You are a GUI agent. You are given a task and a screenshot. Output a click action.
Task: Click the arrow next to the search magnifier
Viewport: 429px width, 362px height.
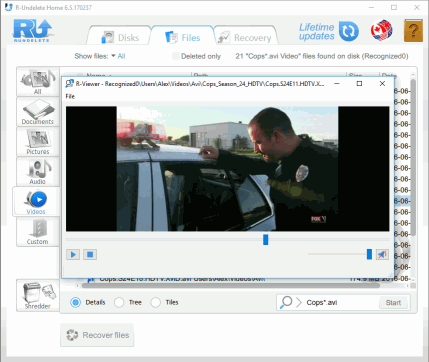point(299,302)
